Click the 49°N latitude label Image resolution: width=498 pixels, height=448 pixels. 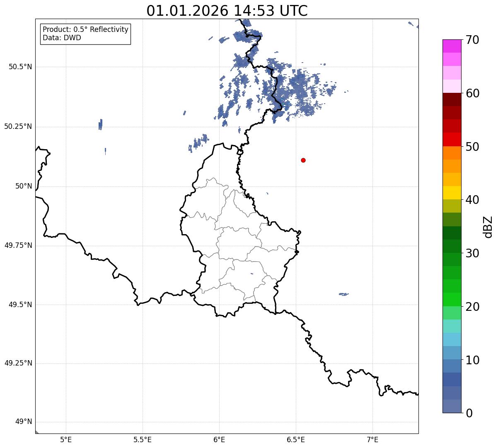coord(24,422)
